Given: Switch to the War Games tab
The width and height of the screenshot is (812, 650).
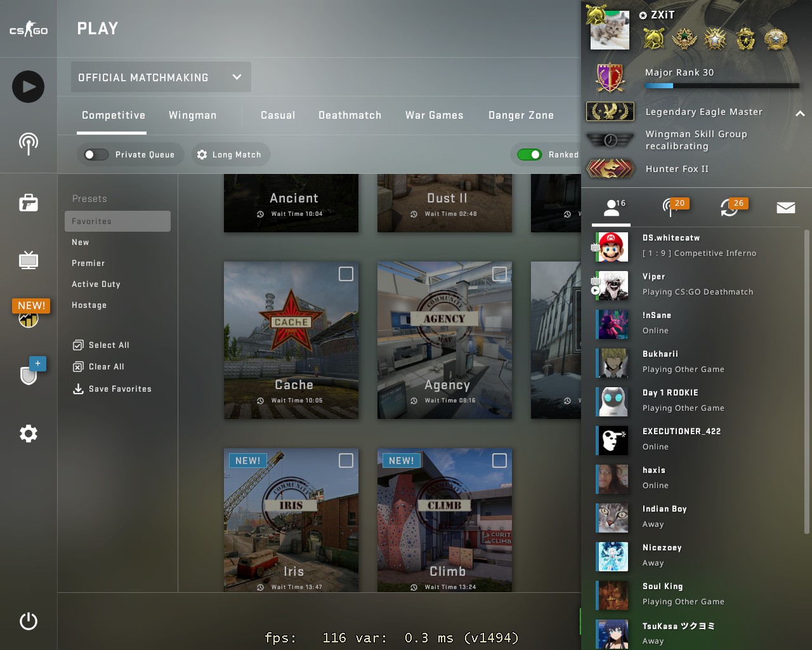Looking at the screenshot, I should (435, 115).
